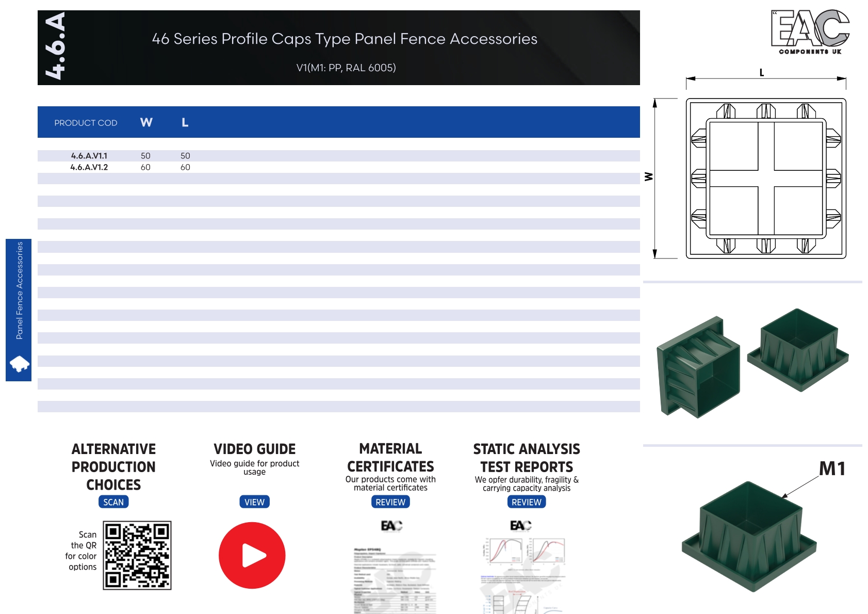This screenshot has height=614, width=868.
Task: Click the small EAC logo above the analysis report
Action: pyautogui.click(x=520, y=525)
